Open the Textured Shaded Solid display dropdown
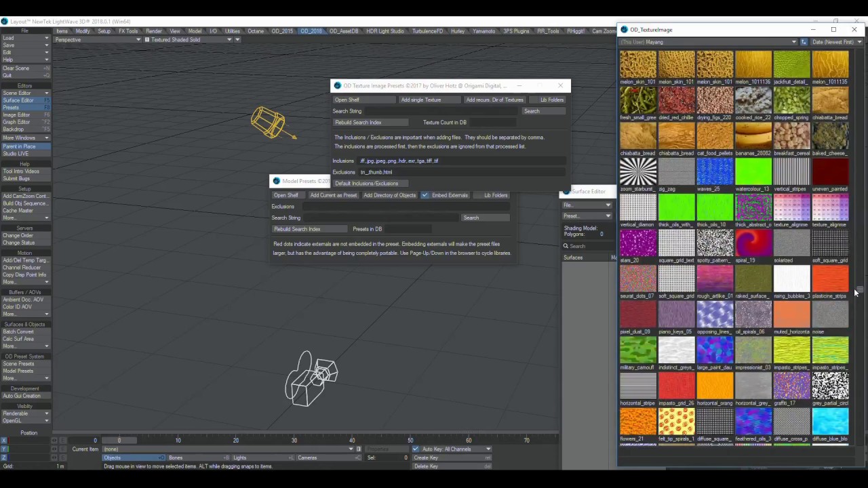This screenshot has width=868, height=488. click(187, 40)
